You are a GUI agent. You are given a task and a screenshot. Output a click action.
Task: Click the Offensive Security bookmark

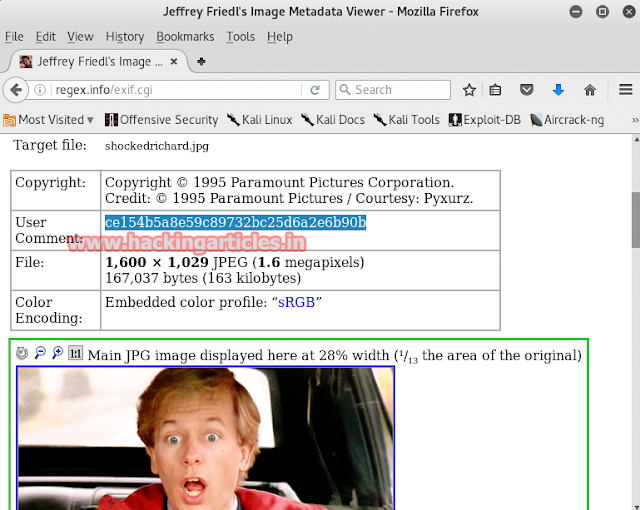pos(162,120)
